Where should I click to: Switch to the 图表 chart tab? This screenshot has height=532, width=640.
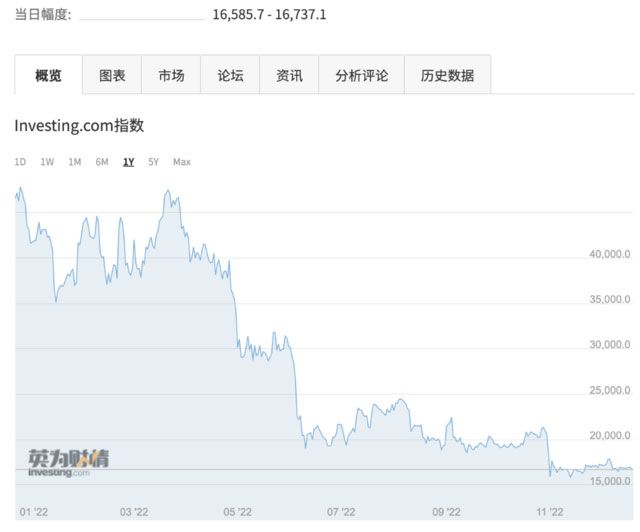(x=112, y=75)
